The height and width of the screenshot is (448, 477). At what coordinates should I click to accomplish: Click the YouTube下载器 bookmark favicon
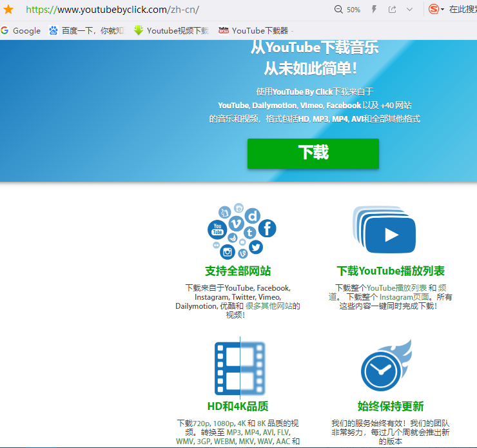tap(224, 30)
